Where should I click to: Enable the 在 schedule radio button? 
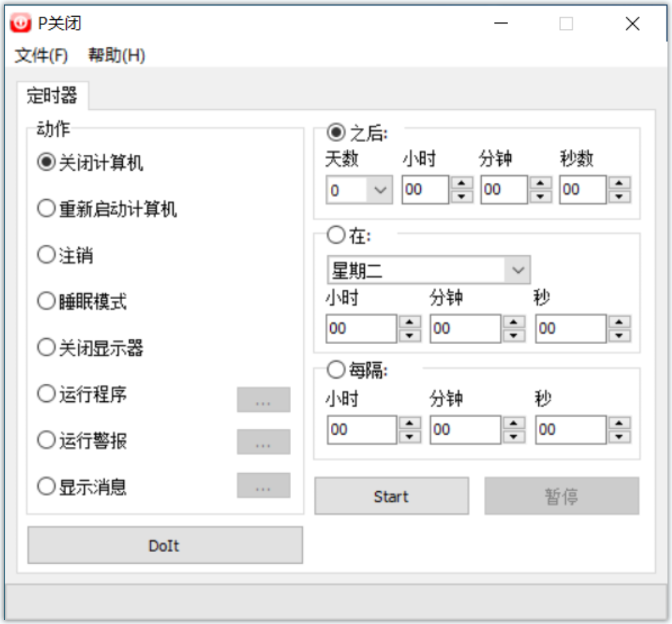pyautogui.click(x=337, y=236)
